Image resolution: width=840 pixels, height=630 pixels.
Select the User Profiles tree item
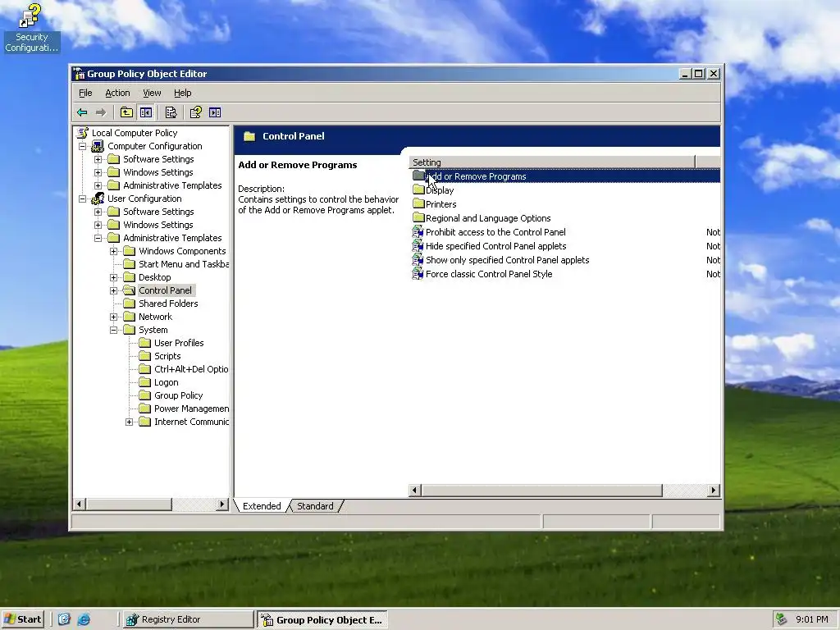(179, 343)
